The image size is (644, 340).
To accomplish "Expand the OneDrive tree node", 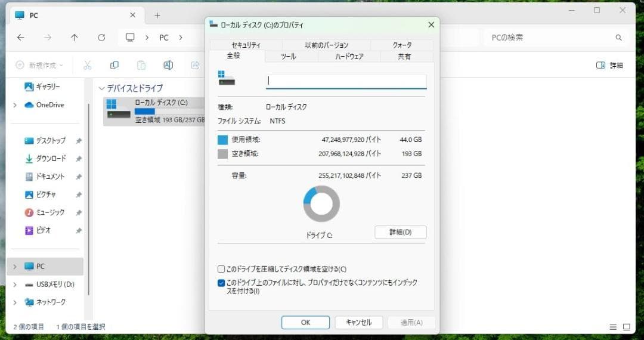I will click(x=15, y=105).
